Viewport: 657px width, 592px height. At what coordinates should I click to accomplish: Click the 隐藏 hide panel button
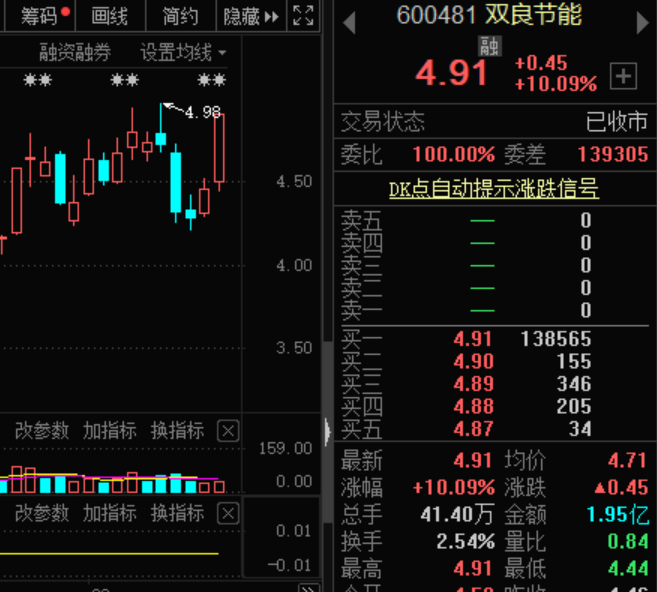tap(251, 16)
